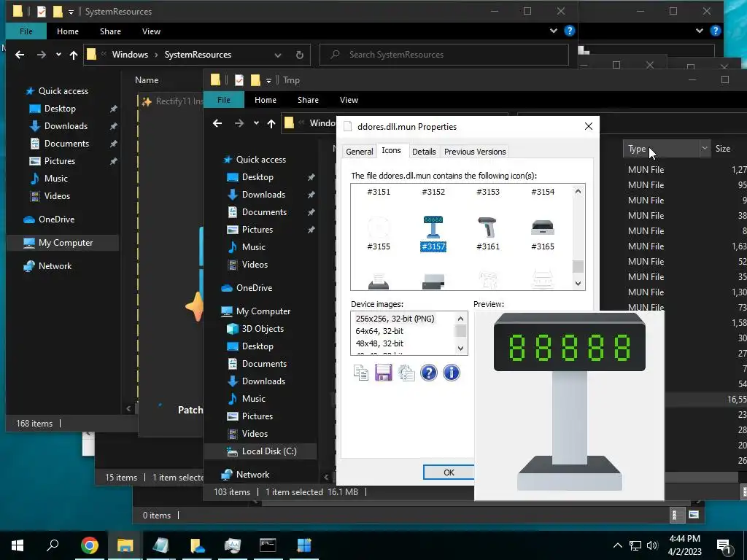The image size is (747, 560).
Task: Click the gear options icon in dialog
Action: click(406, 373)
